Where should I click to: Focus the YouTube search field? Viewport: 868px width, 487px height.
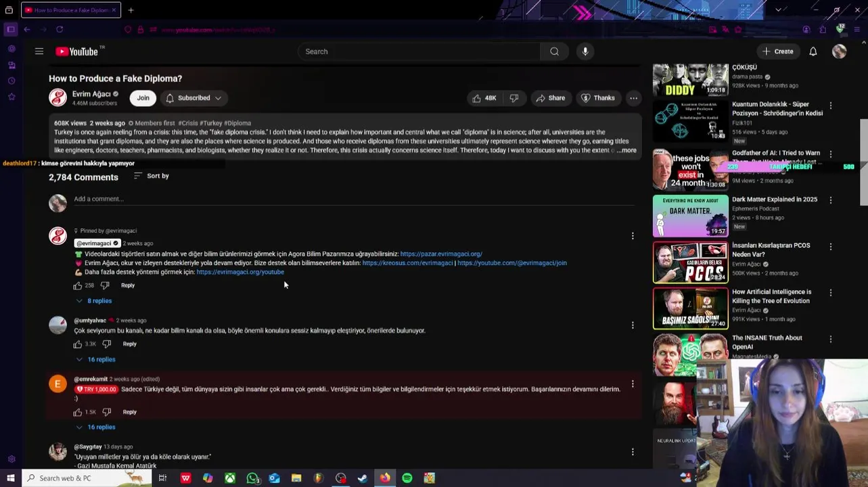(419, 51)
